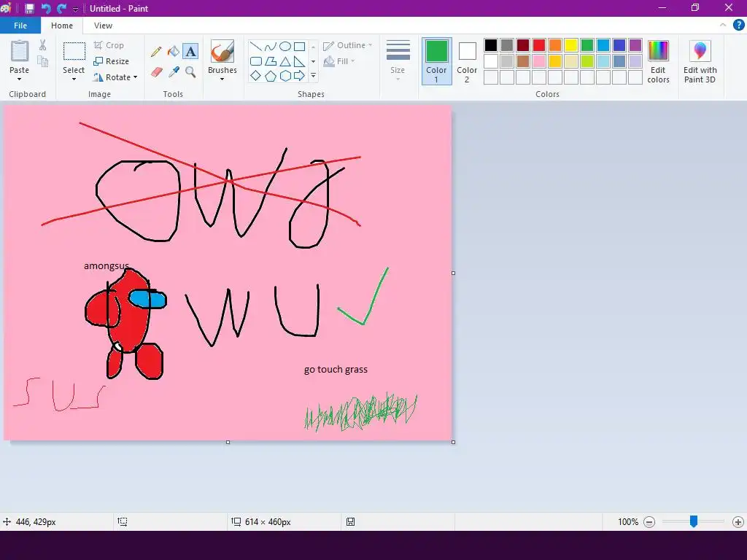Screen dimensions: 747x560
Task: Click the Paint app icon in title bar
Action: pyautogui.click(x=6, y=8)
